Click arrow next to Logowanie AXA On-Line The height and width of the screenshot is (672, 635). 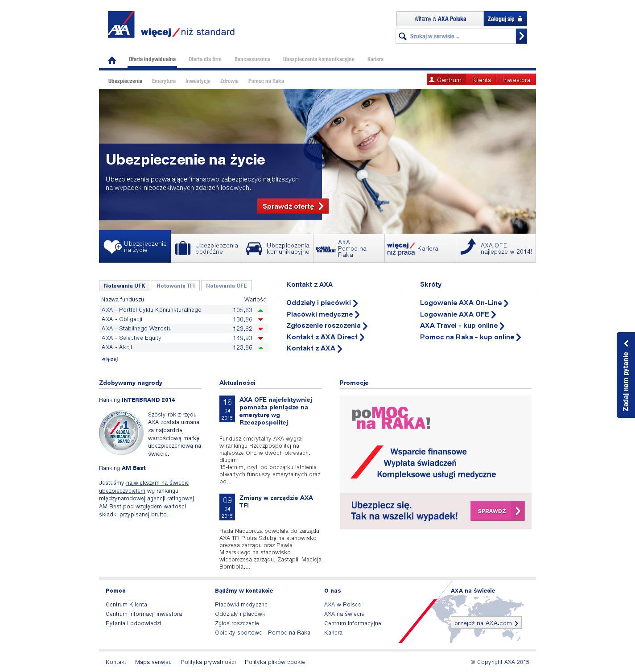click(506, 303)
